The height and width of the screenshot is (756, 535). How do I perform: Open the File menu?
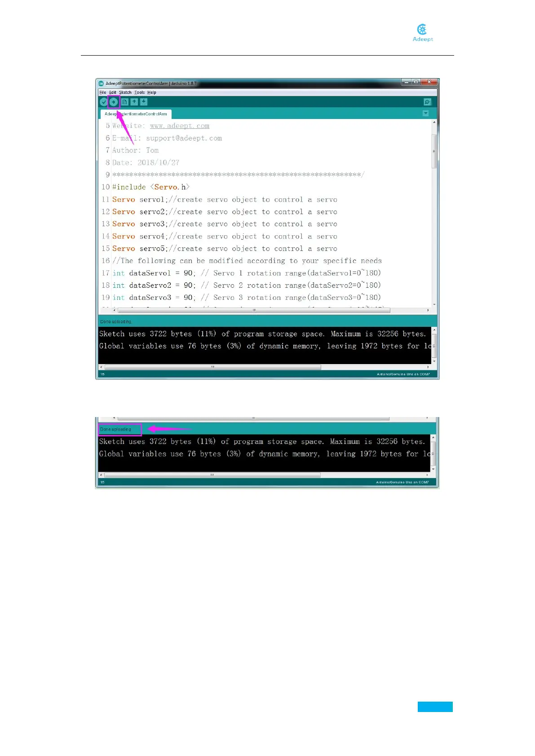pyautogui.click(x=103, y=92)
